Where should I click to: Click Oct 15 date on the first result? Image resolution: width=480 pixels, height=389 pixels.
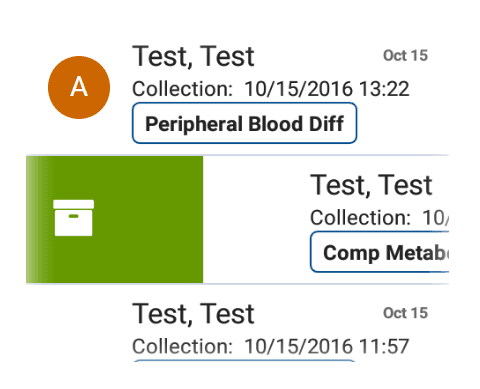[x=405, y=56]
